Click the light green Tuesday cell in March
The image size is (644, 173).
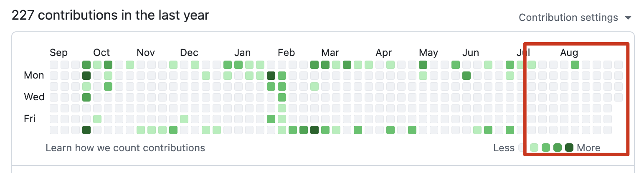pyautogui.click(x=314, y=86)
